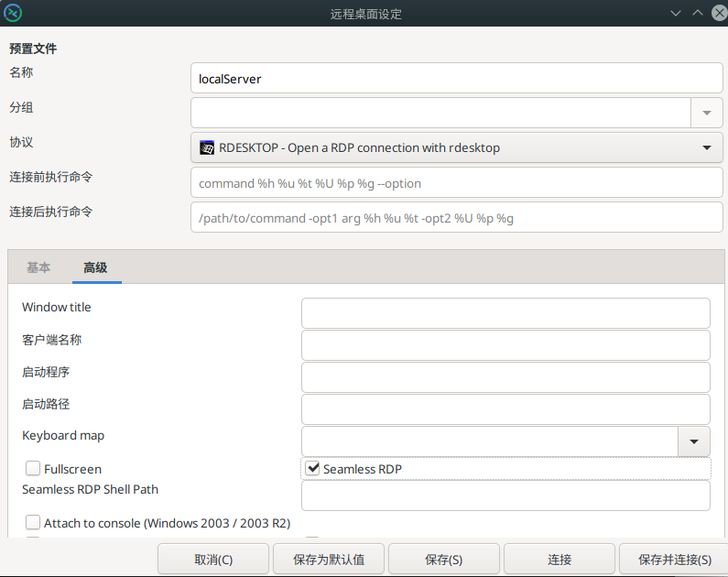728x577 pixels.
Task: Click the Seamless RDP Shell Path field
Action: coord(505,495)
